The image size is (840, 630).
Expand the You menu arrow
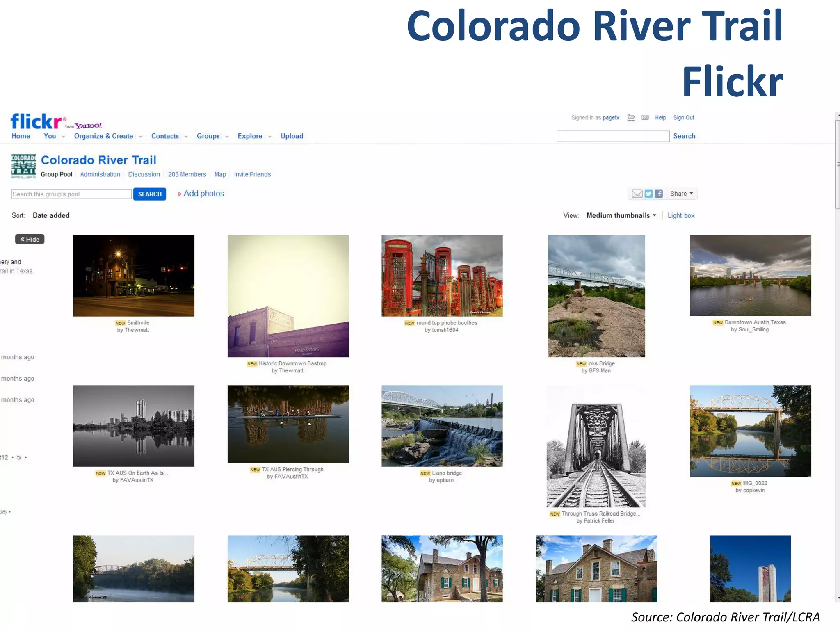[63, 137]
